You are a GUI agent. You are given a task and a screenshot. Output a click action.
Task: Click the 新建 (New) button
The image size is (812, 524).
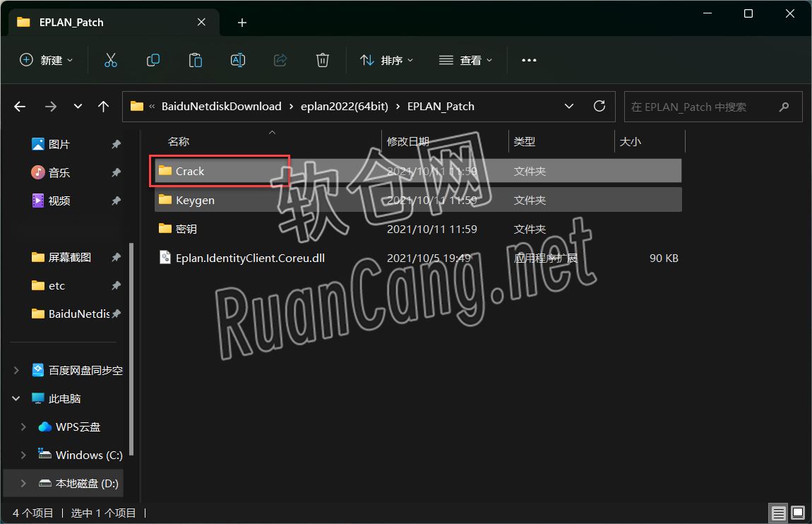pyautogui.click(x=46, y=60)
